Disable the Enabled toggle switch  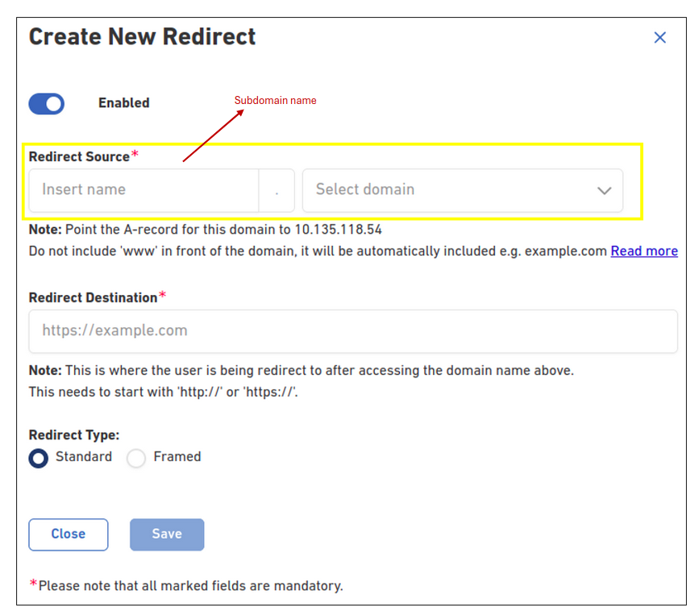click(x=46, y=103)
